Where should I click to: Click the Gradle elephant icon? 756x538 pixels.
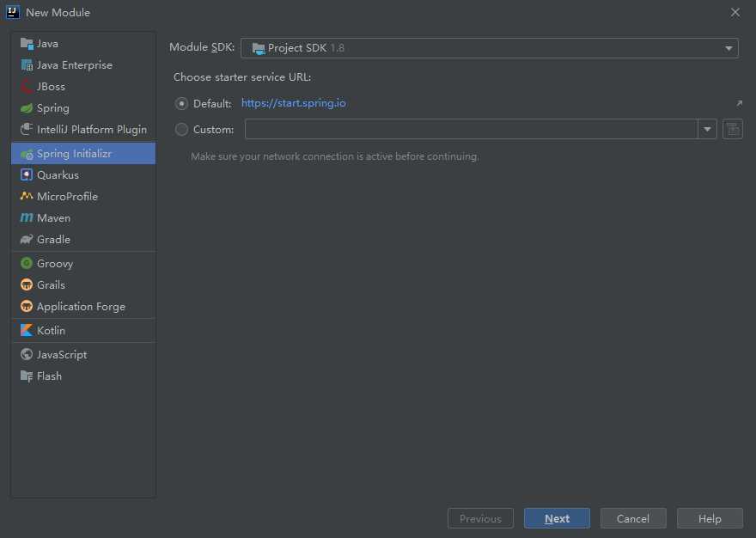pos(27,239)
